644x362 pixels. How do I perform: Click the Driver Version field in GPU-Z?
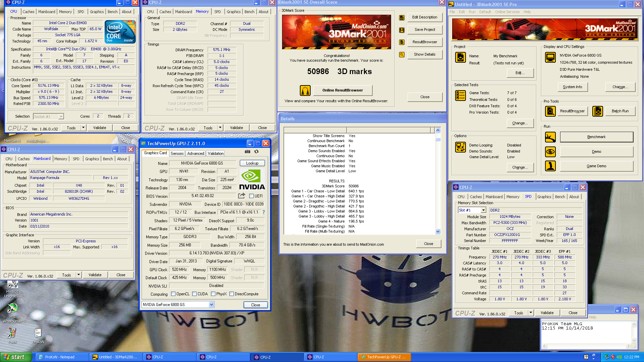tap(217, 253)
